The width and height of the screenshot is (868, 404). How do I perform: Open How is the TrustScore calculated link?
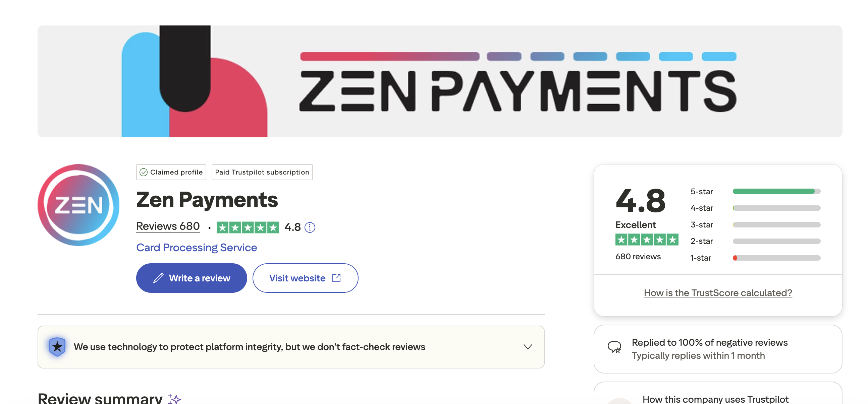click(x=718, y=293)
